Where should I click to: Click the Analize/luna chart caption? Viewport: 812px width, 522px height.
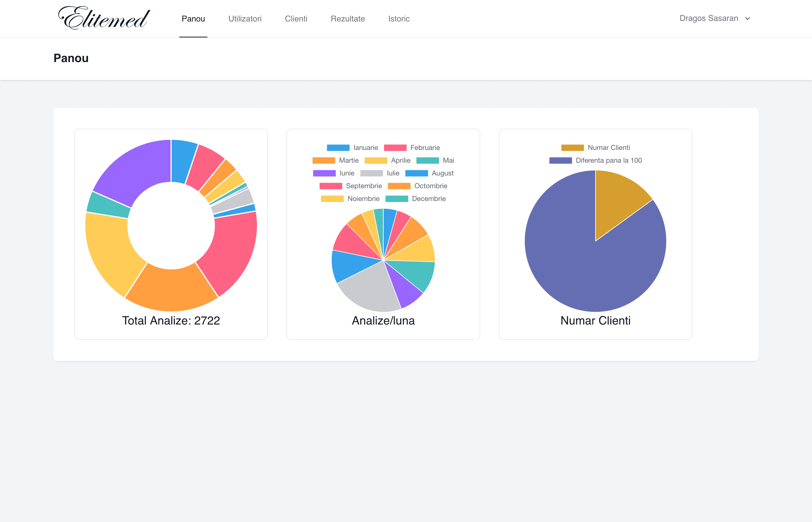click(x=383, y=321)
